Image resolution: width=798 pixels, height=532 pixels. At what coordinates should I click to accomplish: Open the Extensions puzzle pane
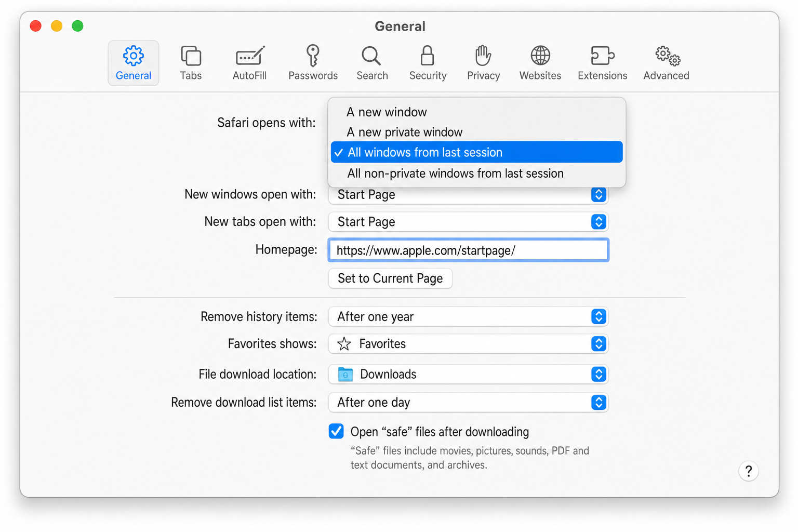603,63
